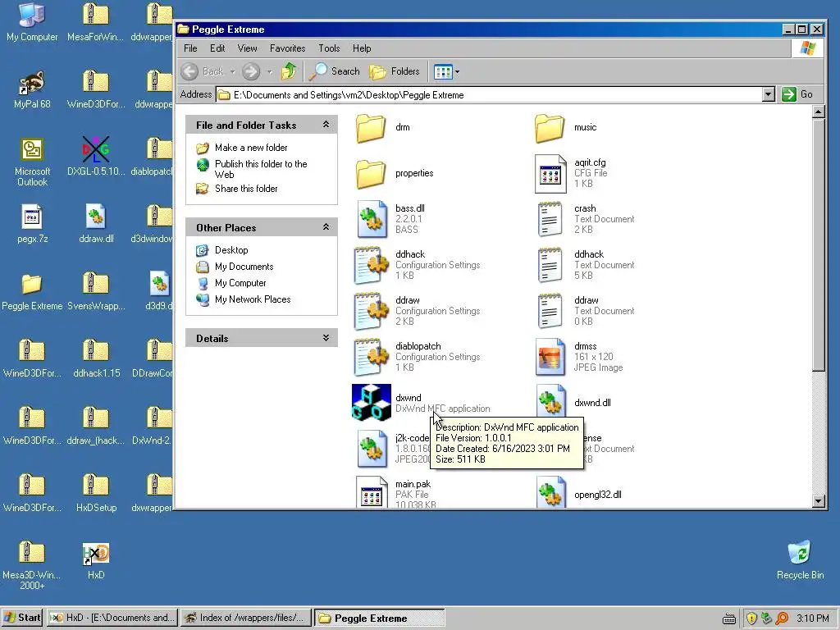This screenshot has width=840, height=630.
Task: Select the ddraw configuration settings icon
Action: (x=372, y=311)
